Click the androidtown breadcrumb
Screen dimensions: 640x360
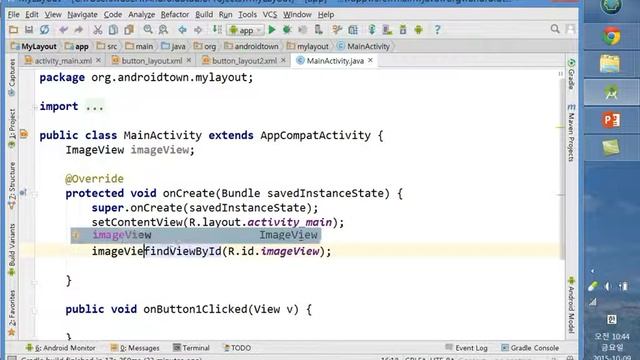click(252, 47)
